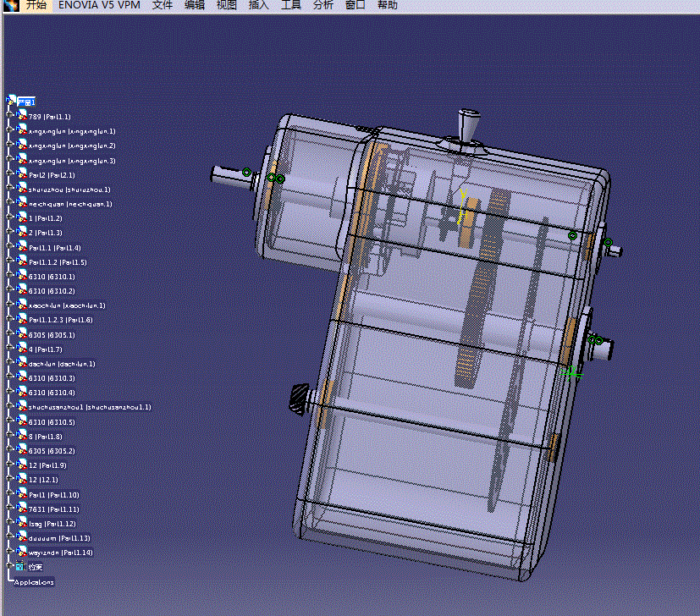Click the root product icon beside 产品1
The width and height of the screenshot is (700, 616).
[11, 101]
